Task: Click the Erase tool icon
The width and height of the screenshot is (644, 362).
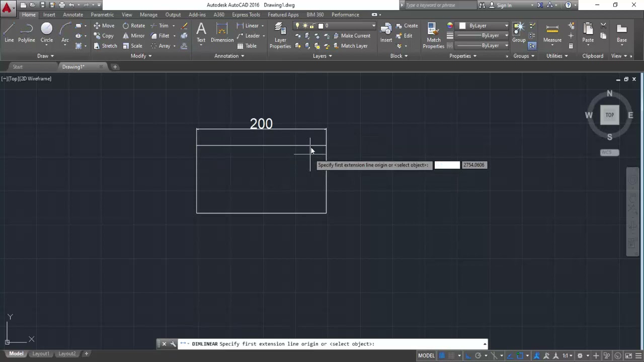Action: click(x=184, y=26)
